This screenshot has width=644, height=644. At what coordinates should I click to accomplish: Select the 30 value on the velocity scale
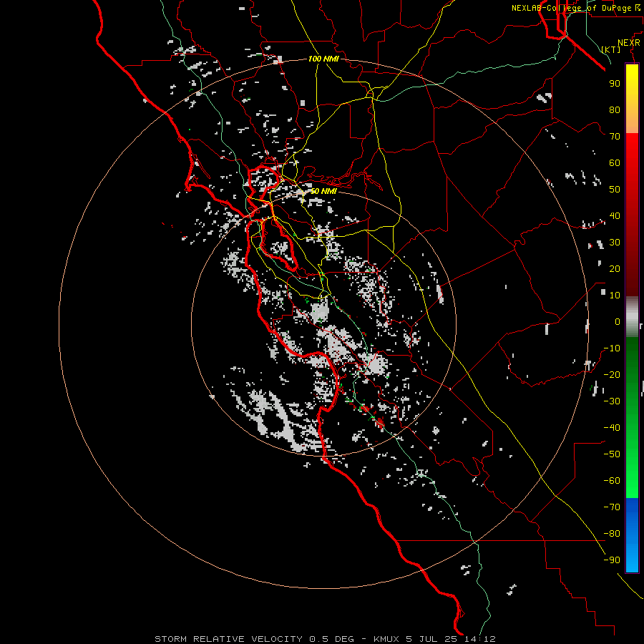[615, 243]
